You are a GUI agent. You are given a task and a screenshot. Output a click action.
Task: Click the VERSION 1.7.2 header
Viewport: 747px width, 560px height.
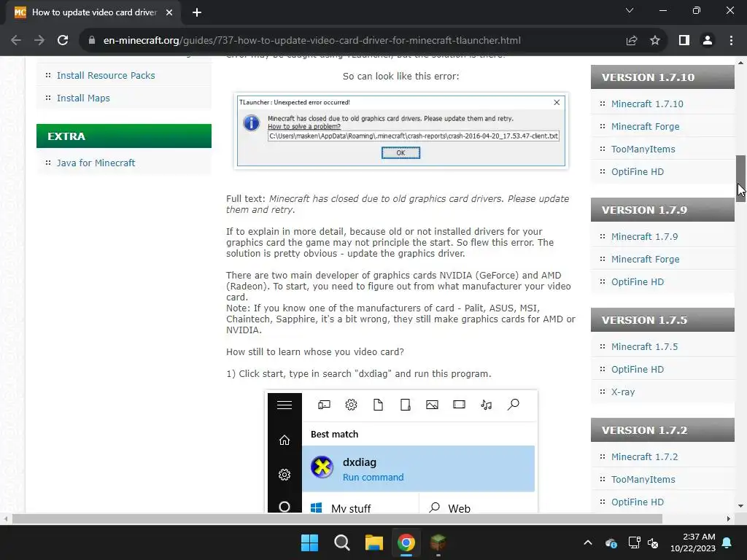pyautogui.click(x=662, y=430)
